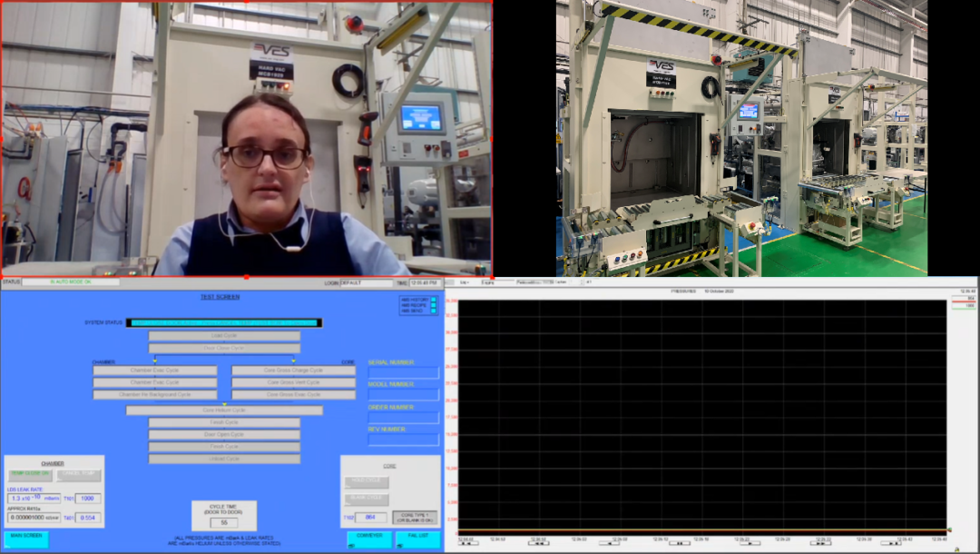Click the chart fast-forward button
The image size is (980, 554).
[821, 543]
